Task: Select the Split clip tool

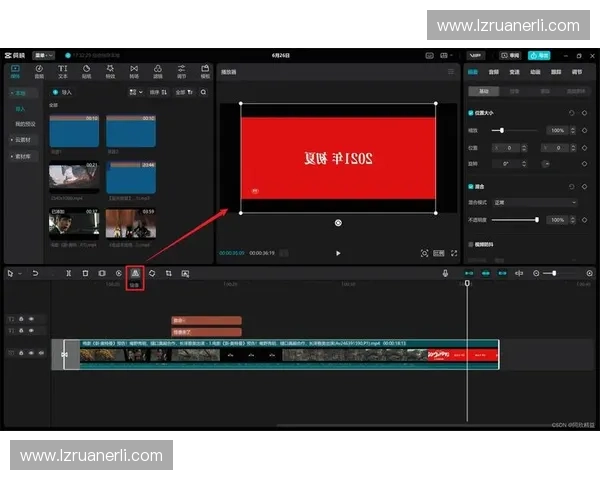Action: (68, 273)
